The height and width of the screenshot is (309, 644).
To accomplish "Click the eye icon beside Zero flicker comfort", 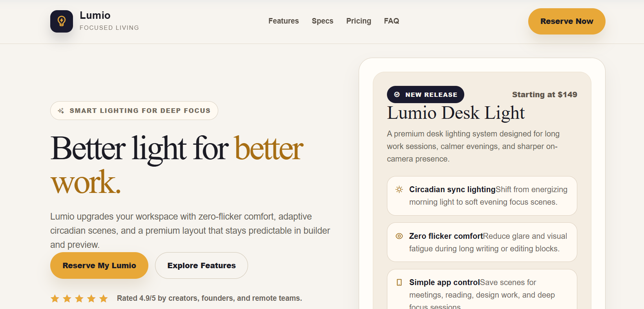I will tap(399, 236).
